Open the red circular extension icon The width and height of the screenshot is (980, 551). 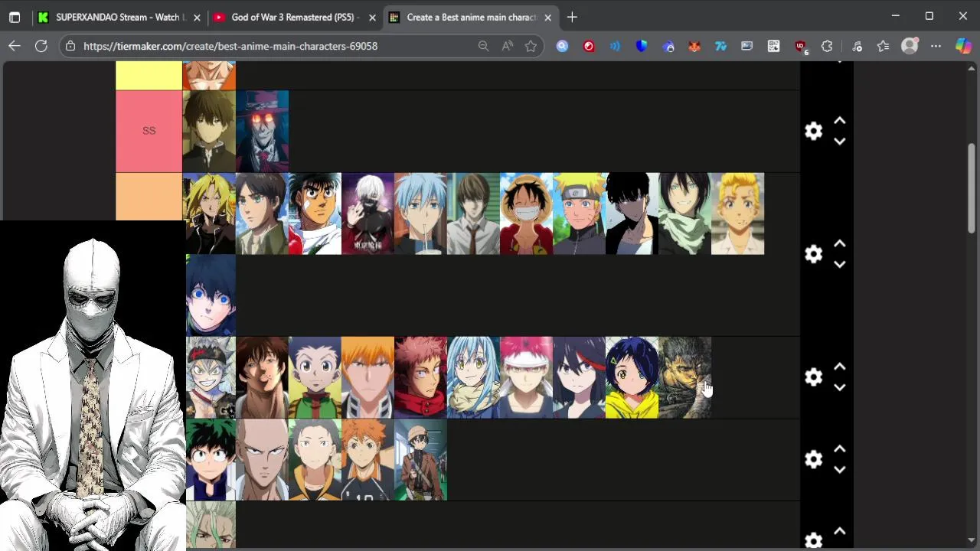[589, 46]
